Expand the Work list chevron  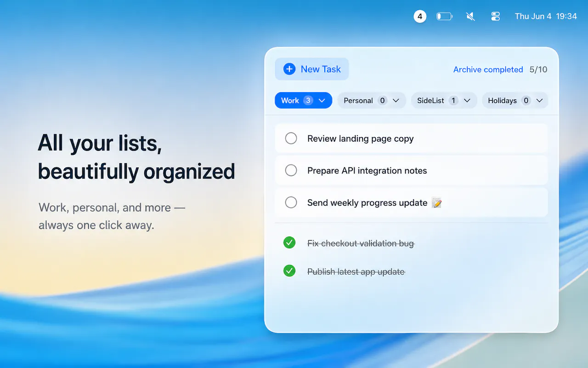click(x=322, y=100)
